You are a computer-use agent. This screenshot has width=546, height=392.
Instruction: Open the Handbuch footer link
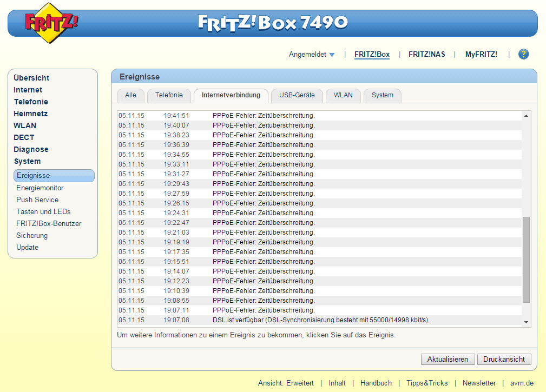376,383
